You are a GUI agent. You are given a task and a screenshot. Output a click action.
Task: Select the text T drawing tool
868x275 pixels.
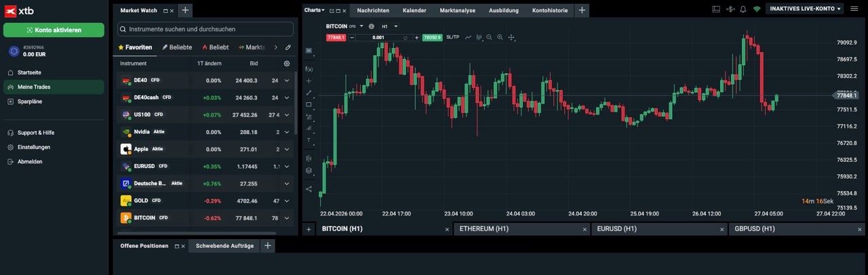pyautogui.click(x=309, y=140)
